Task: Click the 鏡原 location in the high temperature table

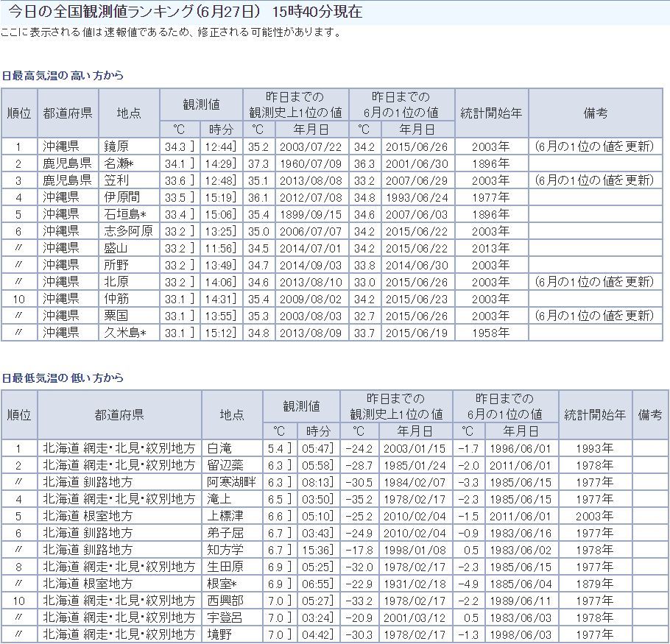Action: (117, 146)
